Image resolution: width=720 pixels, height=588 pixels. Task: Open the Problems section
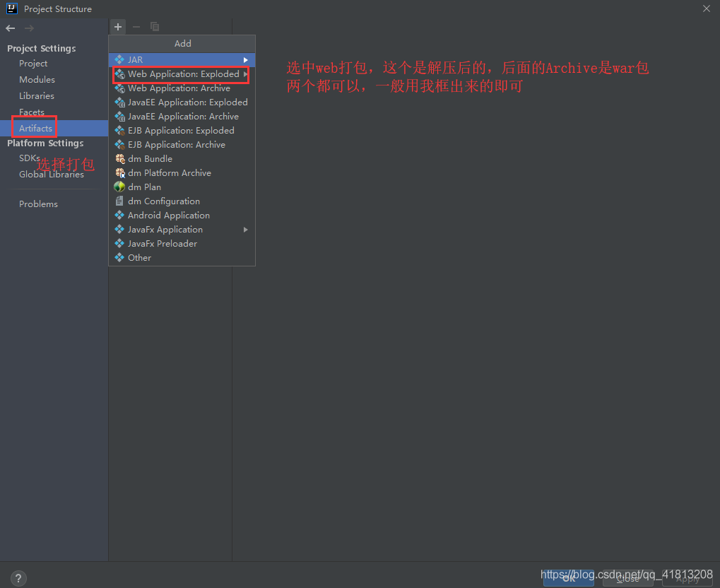point(38,204)
